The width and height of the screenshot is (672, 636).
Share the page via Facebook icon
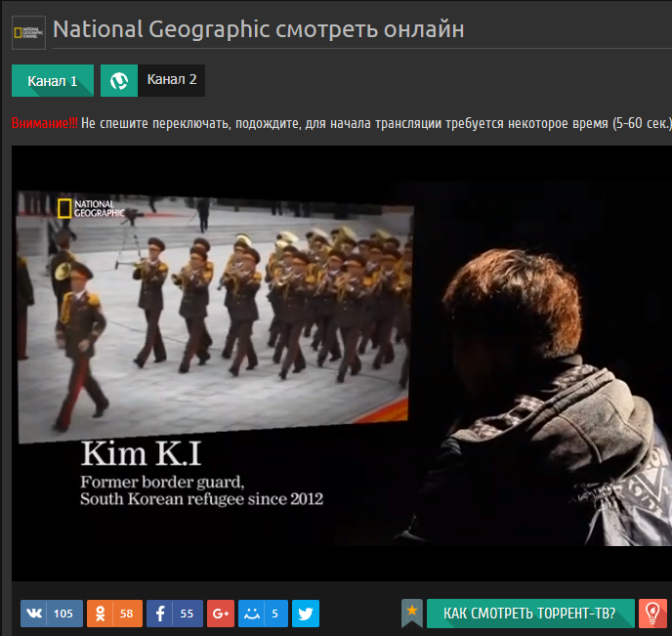[159, 614]
